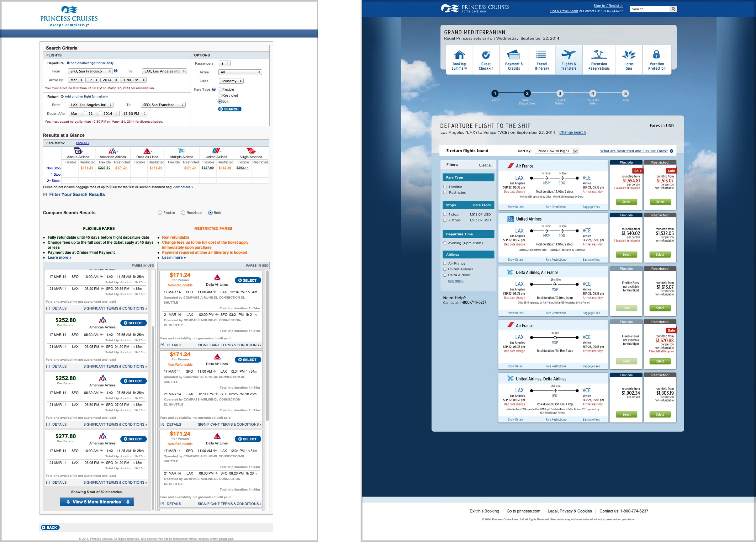Viewport: 756px width, 542px height.
Task: Click into the header Search input field
Action: (650, 9)
